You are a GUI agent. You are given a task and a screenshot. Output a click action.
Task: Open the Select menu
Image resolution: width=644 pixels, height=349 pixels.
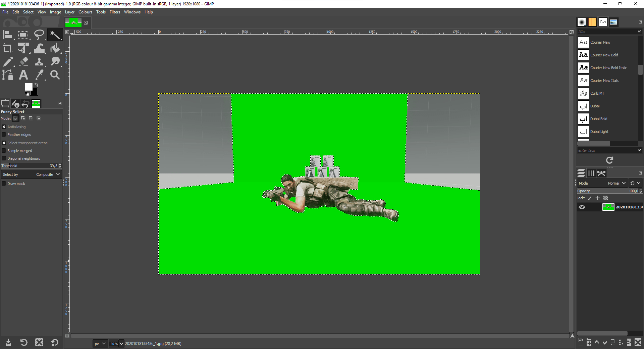(x=28, y=12)
